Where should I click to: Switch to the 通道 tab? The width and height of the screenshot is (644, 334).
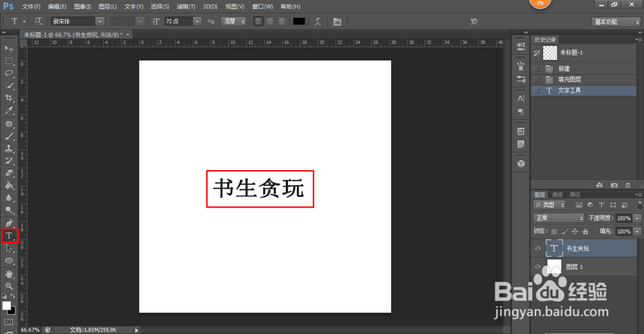click(x=557, y=195)
